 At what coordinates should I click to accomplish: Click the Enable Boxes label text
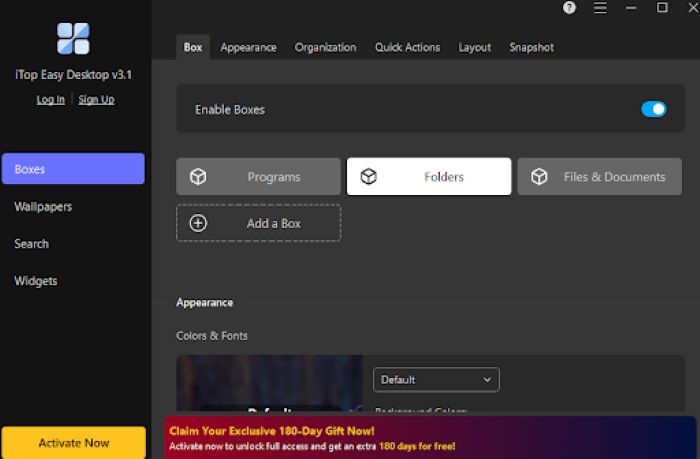[x=230, y=109]
